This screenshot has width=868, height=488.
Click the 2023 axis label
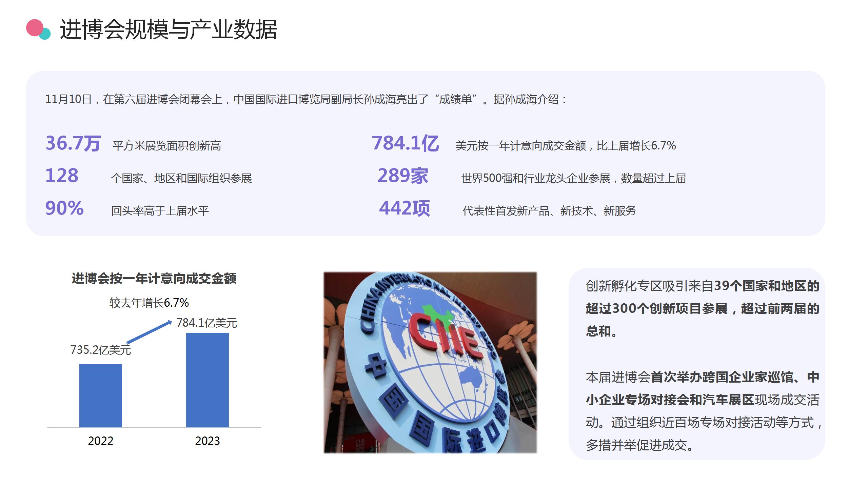click(x=208, y=441)
